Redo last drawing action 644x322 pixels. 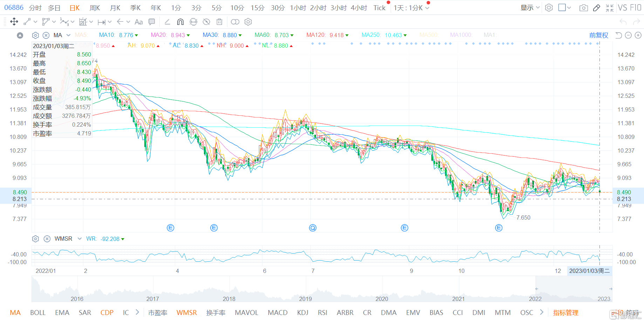point(636,22)
